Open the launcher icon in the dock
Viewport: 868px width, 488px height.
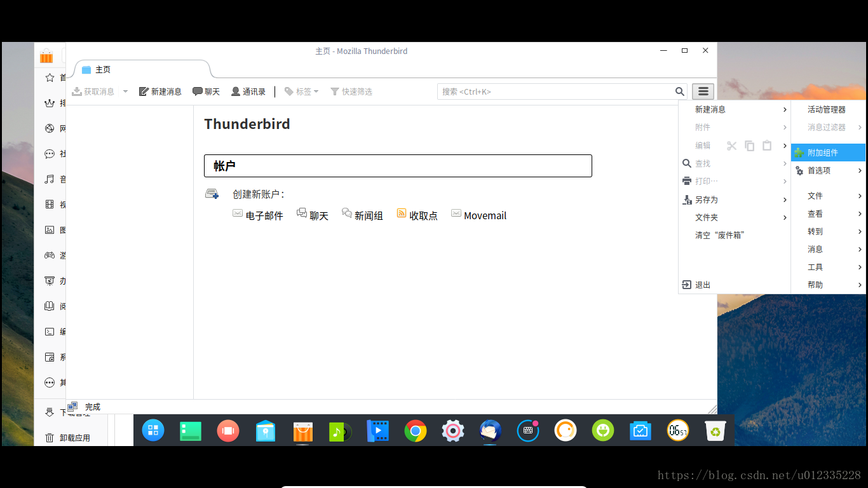(x=153, y=431)
